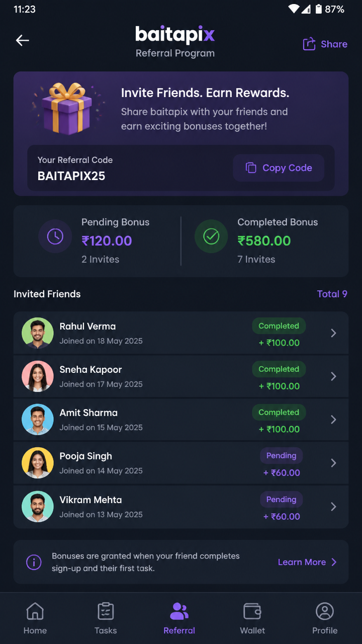Open Rahul Verma's avatar
Image resolution: width=362 pixels, height=644 pixels.
coord(38,333)
